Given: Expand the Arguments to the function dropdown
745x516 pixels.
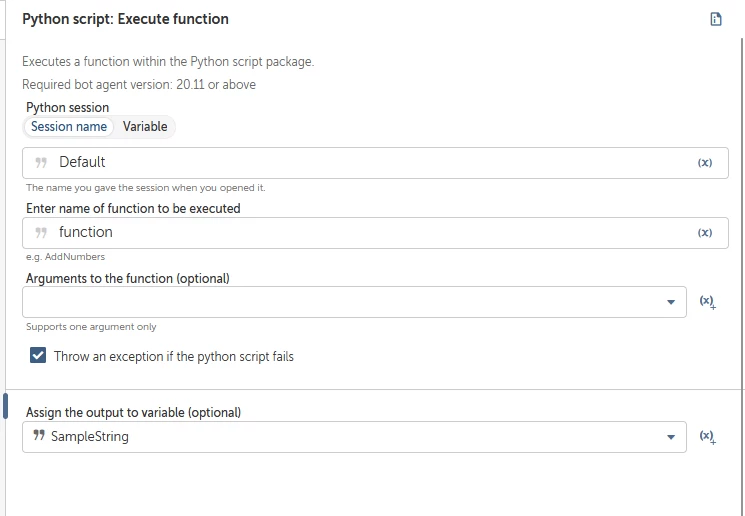Looking at the screenshot, I should pyautogui.click(x=671, y=302).
